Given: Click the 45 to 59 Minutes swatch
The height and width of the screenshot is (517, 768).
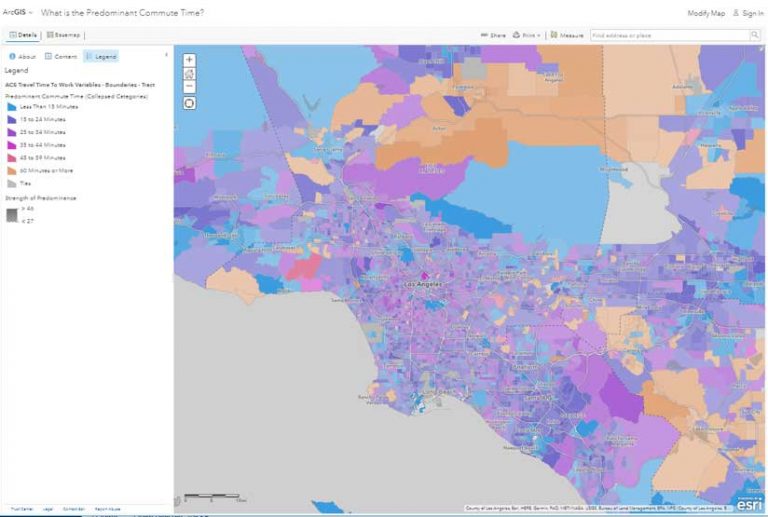Looking at the screenshot, I should pos(12,158).
